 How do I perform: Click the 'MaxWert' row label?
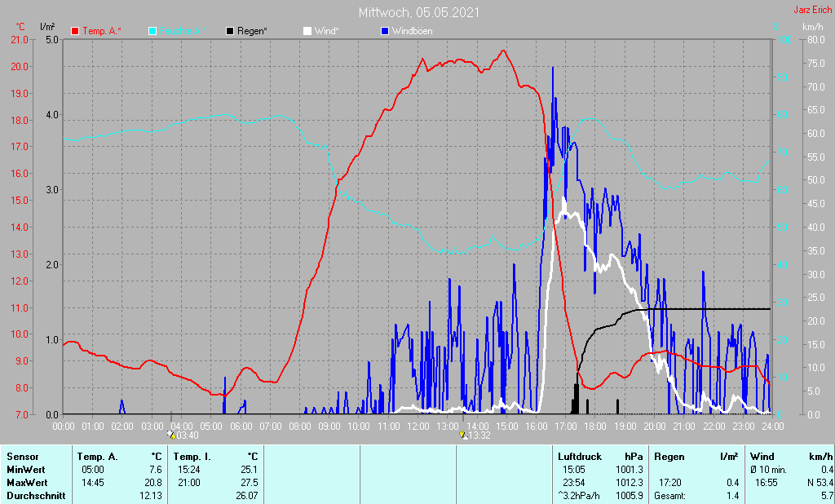click(x=27, y=483)
